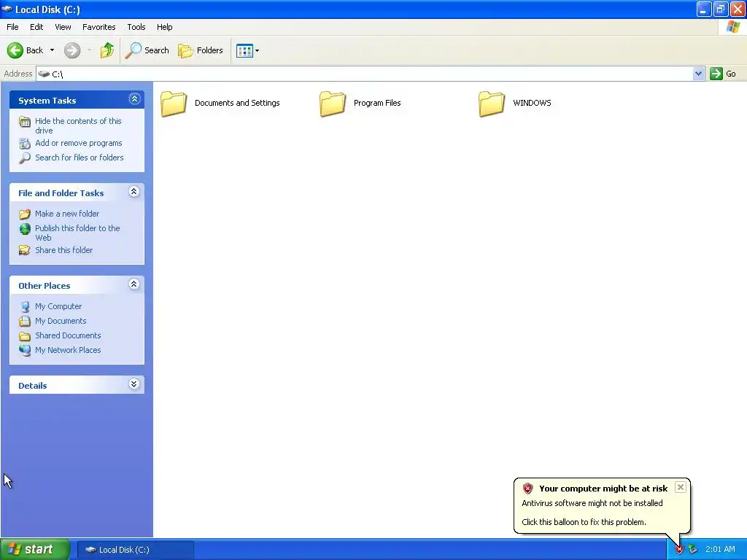Click the greyed Forward arrow button
The image size is (747, 560).
click(x=72, y=50)
